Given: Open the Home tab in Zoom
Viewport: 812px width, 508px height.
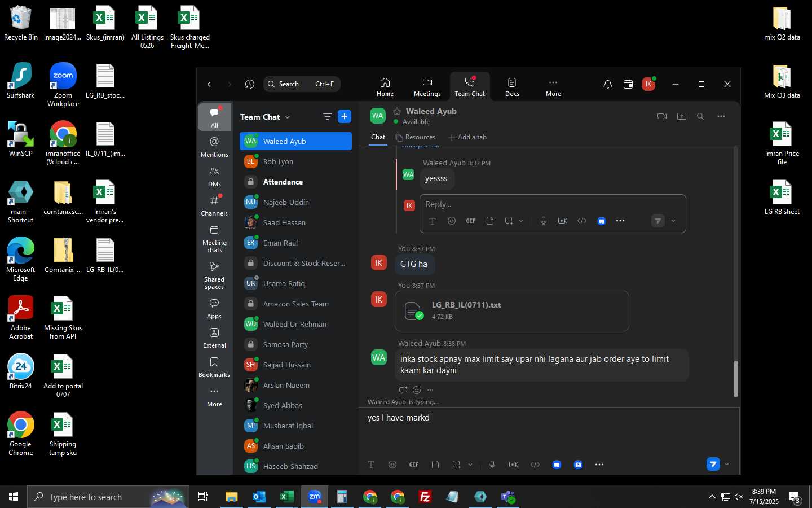Looking at the screenshot, I should pyautogui.click(x=385, y=87).
